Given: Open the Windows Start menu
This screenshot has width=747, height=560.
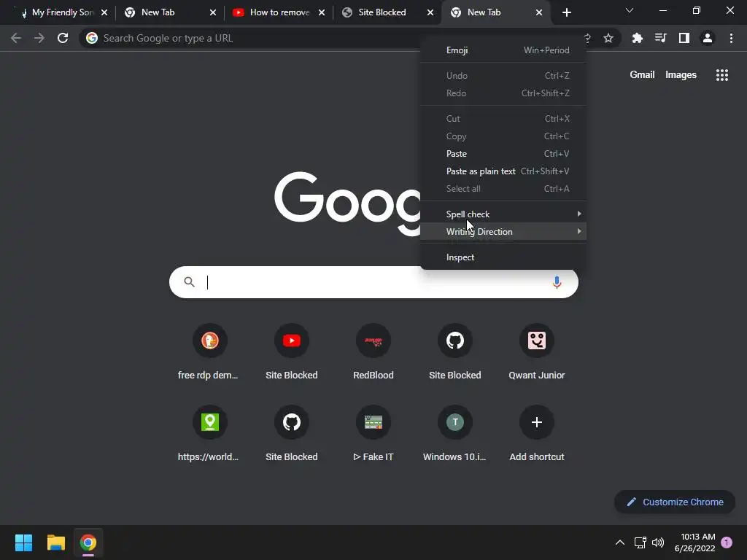Looking at the screenshot, I should point(23,542).
